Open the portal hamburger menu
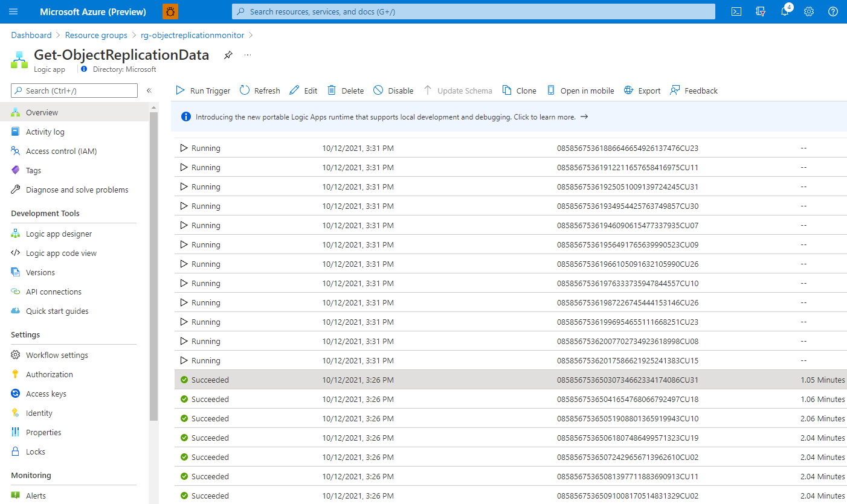847x504 pixels. click(x=13, y=11)
